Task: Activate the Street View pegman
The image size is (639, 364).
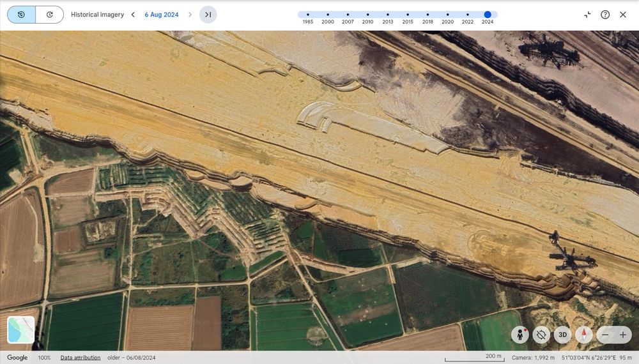Action: pos(520,335)
